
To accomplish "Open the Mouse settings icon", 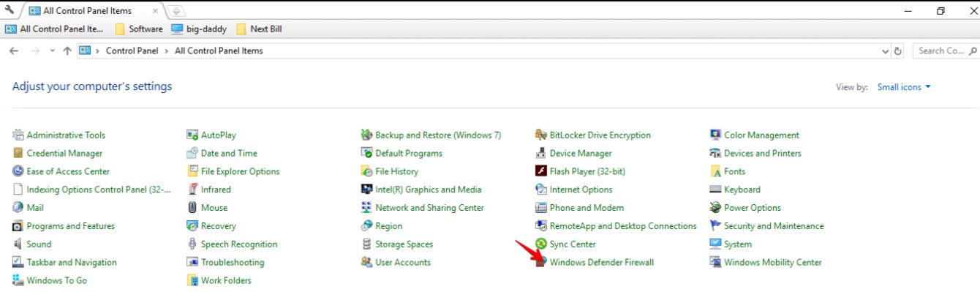I will tap(193, 208).
